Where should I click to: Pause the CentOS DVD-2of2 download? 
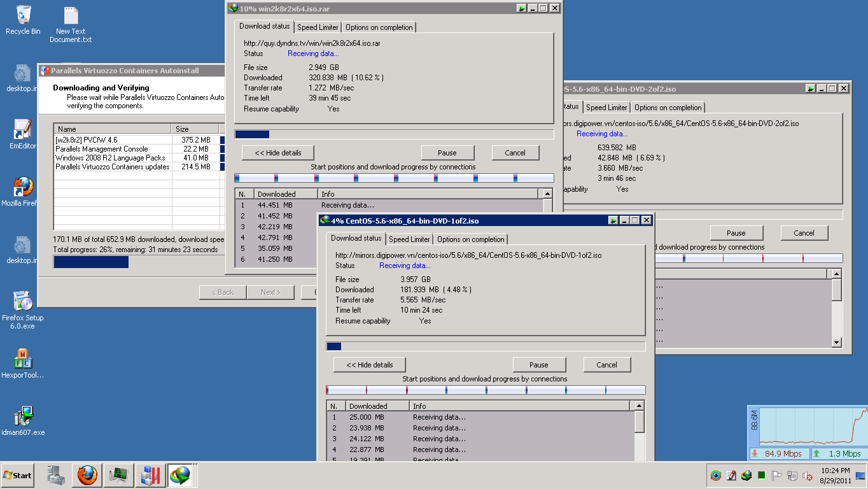click(x=736, y=233)
